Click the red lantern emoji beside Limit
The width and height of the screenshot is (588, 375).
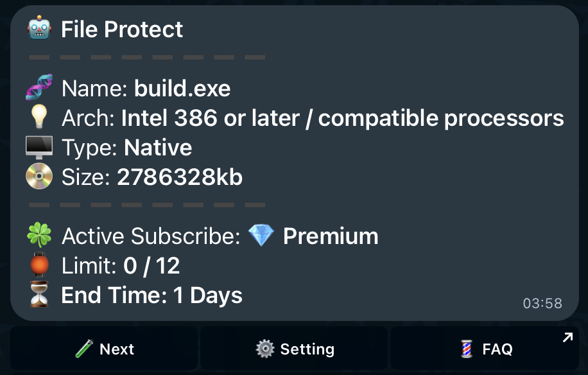tap(39, 265)
